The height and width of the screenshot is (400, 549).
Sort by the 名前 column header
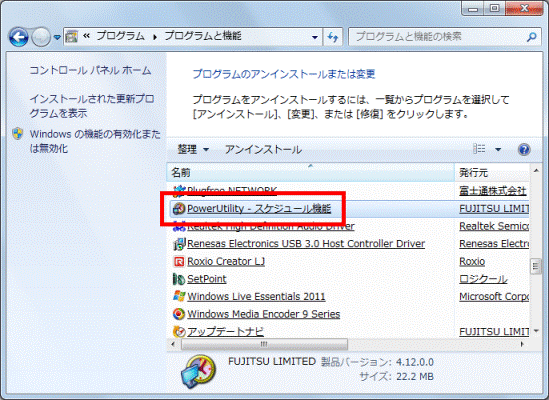311,172
